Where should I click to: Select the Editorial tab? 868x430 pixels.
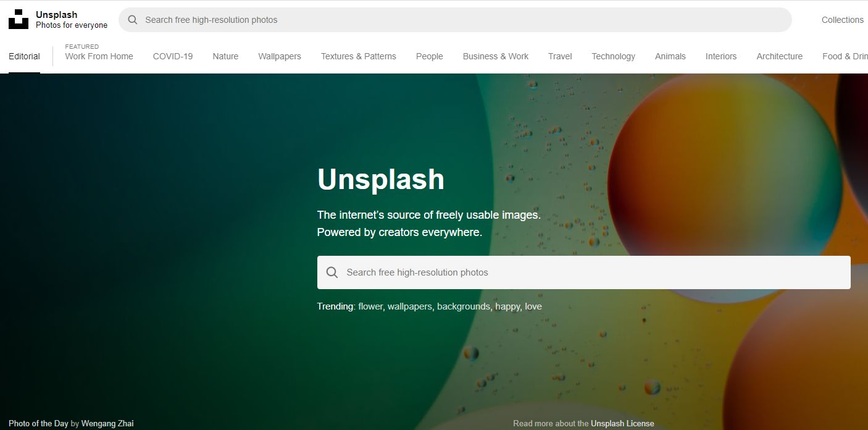pyautogui.click(x=24, y=56)
